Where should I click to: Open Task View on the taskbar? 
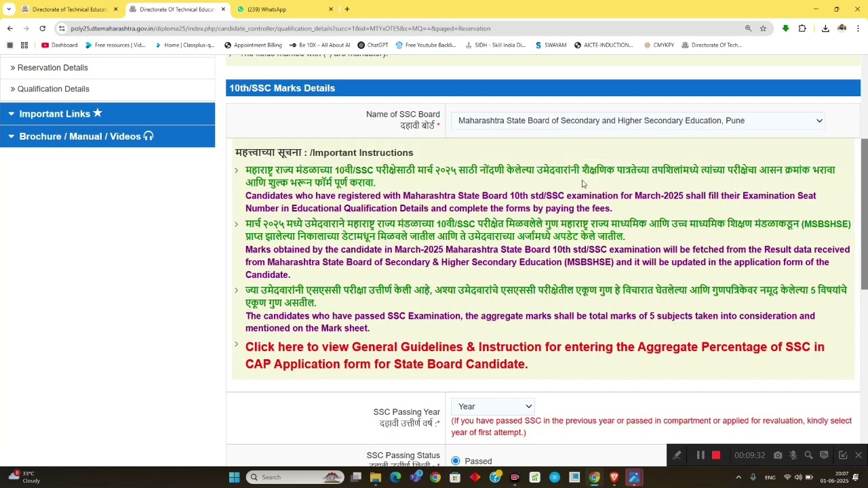point(356,477)
